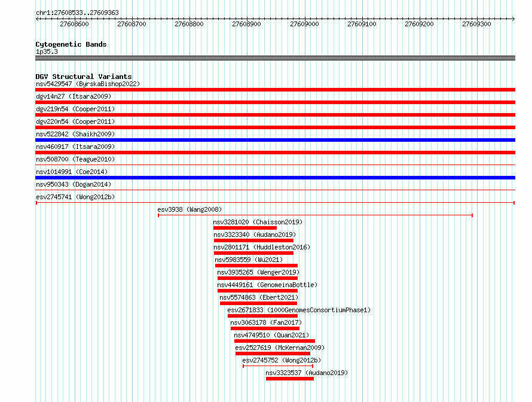Click the red bar under nsv460917

pos(275,153)
